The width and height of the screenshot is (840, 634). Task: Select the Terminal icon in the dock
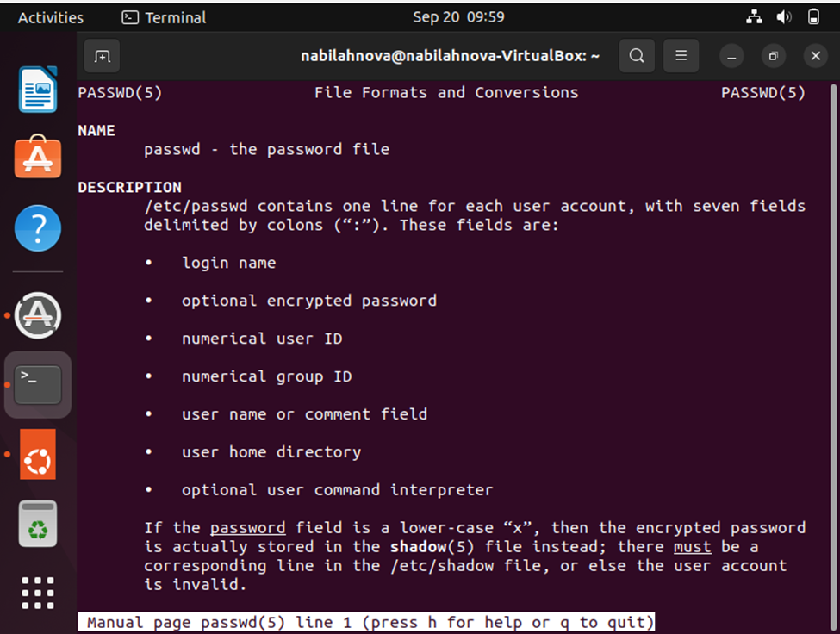(x=38, y=384)
